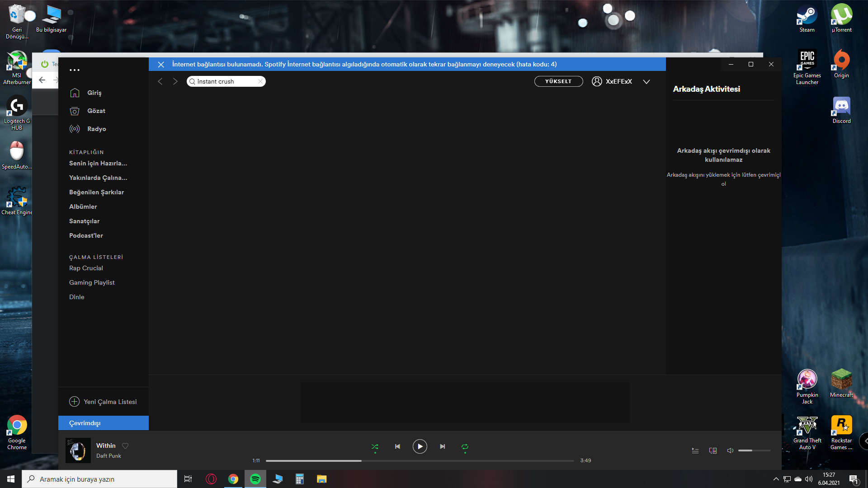Click the shuffle playback icon

click(374, 446)
